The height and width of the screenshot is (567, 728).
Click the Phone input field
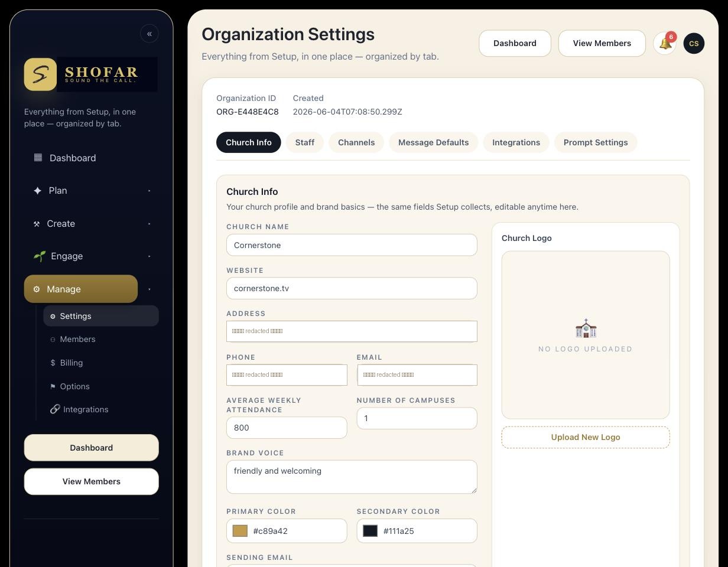[x=287, y=375]
